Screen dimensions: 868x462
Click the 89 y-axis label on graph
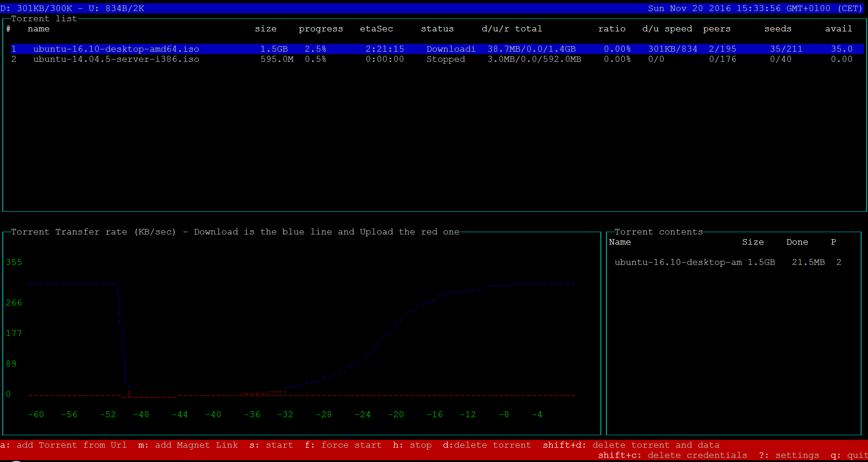pyautogui.click(x=11, y=364)
